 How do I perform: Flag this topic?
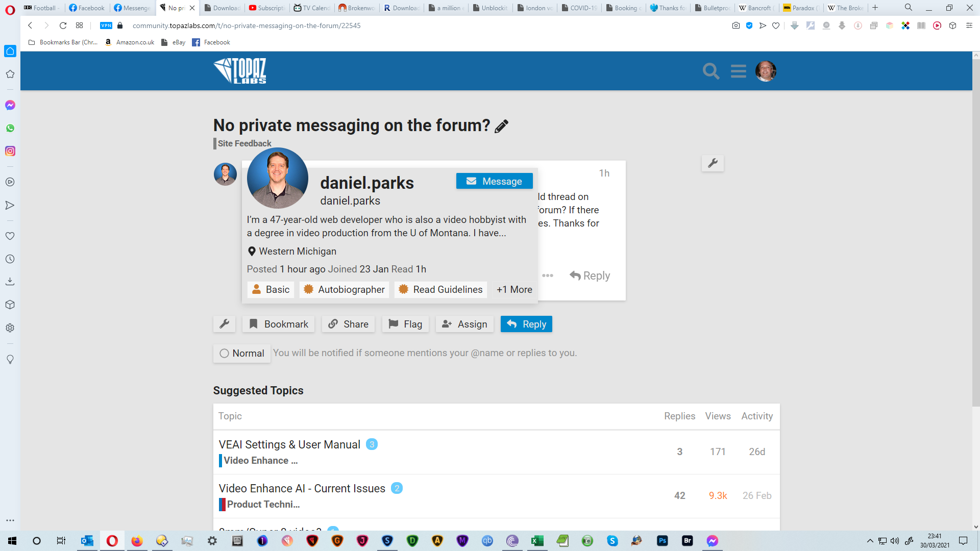click(406, 324)
